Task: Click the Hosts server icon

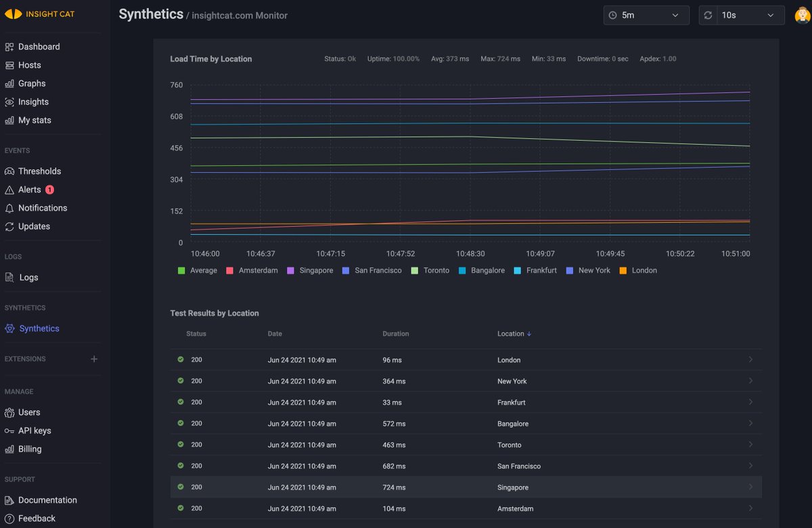Action: click(x=9, y=65)
